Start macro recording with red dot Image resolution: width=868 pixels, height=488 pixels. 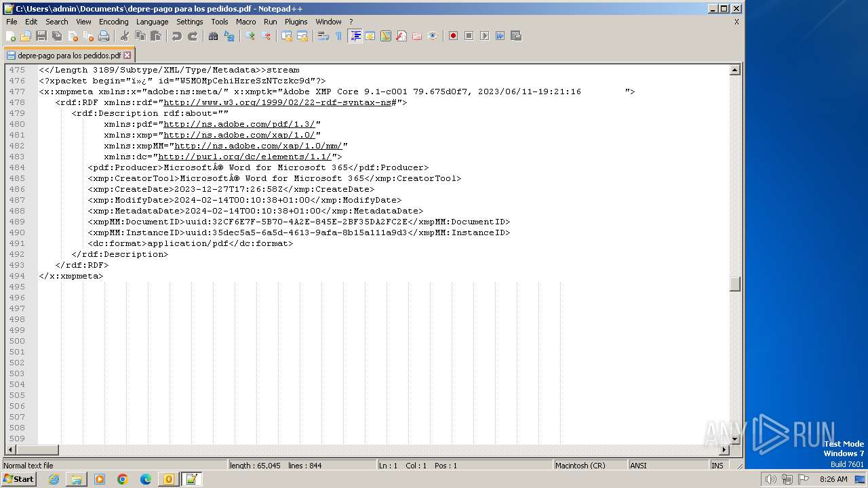pyautogui.click(x=453, y=36)
